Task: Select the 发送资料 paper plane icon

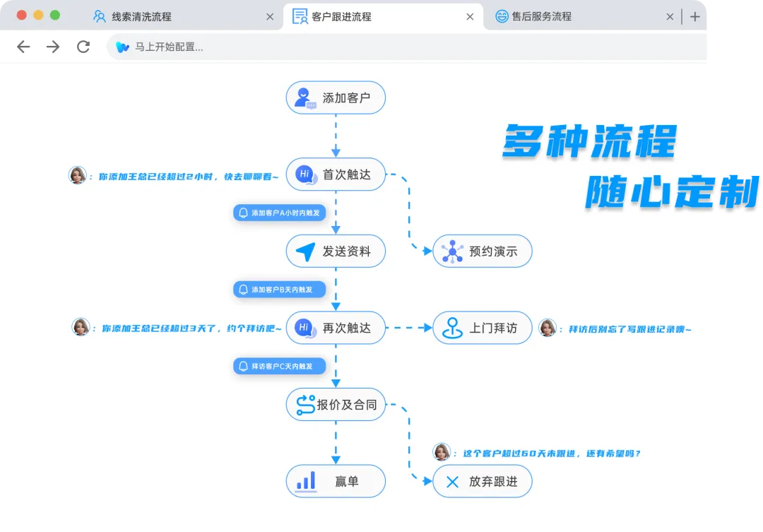Action: pos(305,252)
